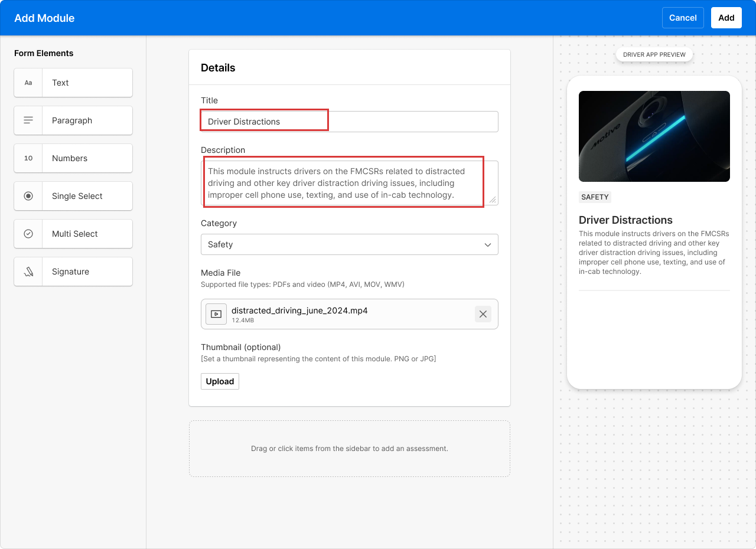Click the video file icon beside distracted_driving_june_2024.mp4

(x=216, y=314)
